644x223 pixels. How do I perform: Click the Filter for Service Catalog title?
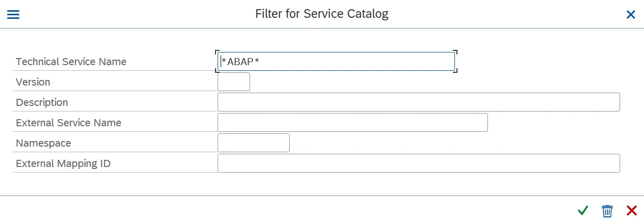pos(322,14)
